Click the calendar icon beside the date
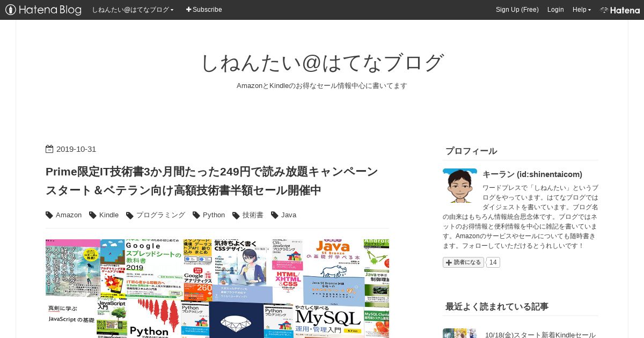 coord(49,149)
